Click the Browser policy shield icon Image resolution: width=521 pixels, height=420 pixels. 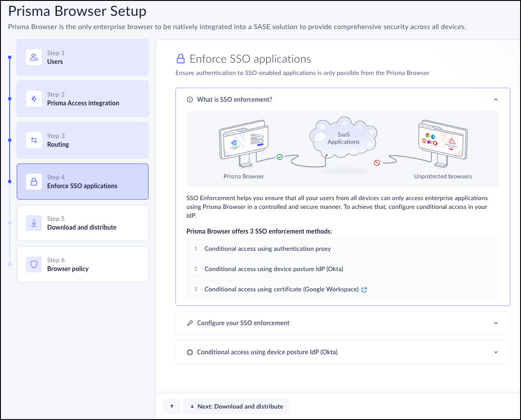pyautogui.click(x=33, y=264)
